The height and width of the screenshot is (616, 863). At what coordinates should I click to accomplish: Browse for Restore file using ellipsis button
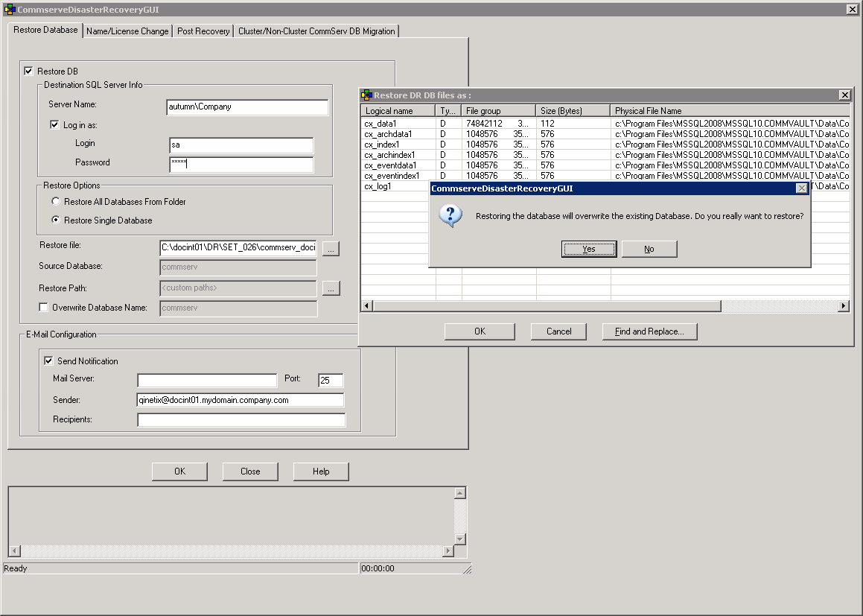click(331, 249)
